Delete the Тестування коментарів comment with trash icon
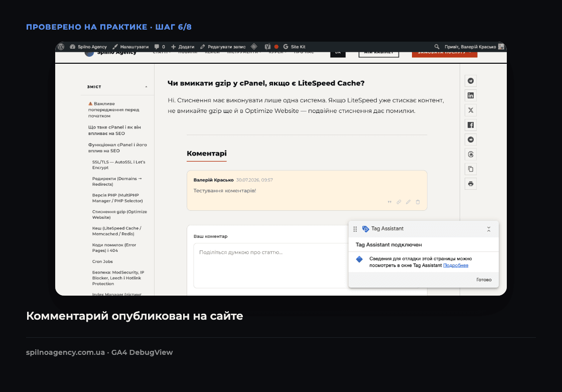Image resolution: width=562 pixels, height=392 pixels. click(x=418, y=202)
